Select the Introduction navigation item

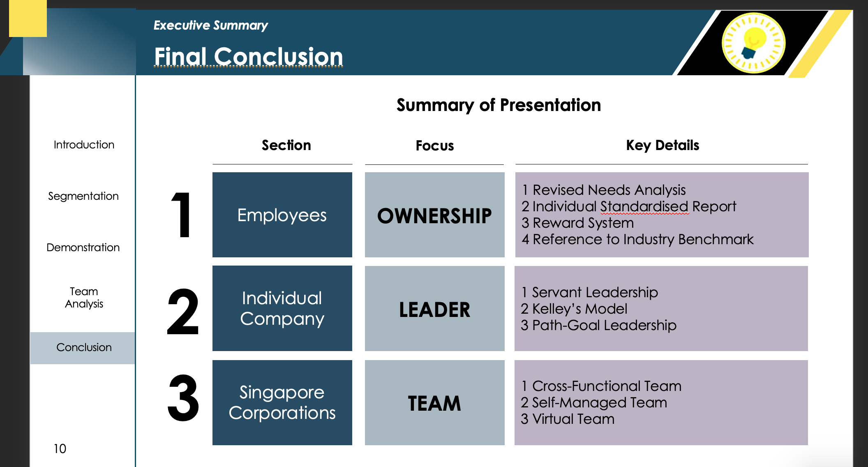84,145
